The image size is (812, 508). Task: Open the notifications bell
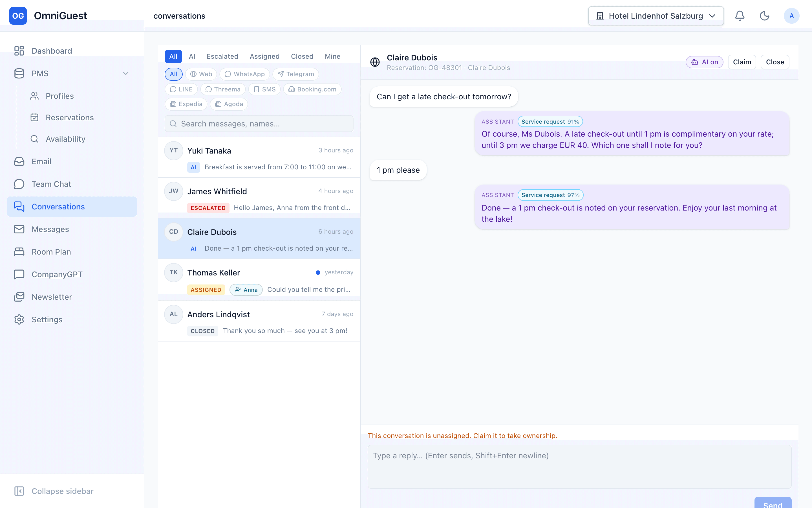[740, 16]
